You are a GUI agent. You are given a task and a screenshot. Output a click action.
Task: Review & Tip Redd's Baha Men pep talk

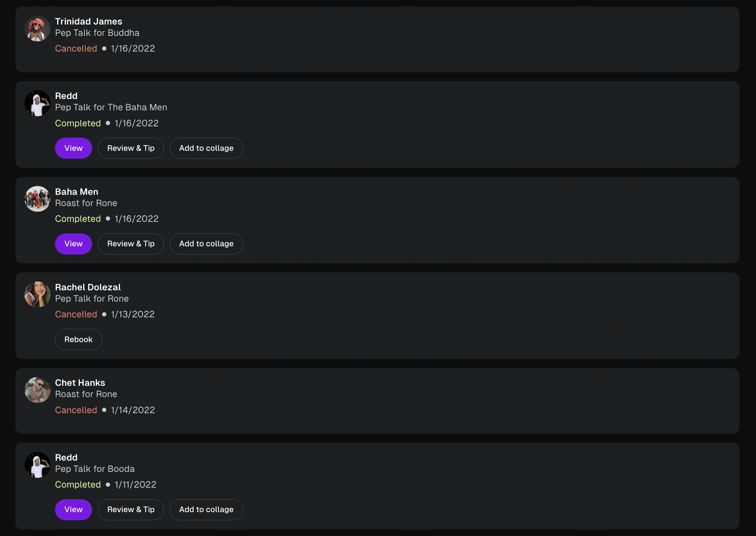[x=131, y=148]
